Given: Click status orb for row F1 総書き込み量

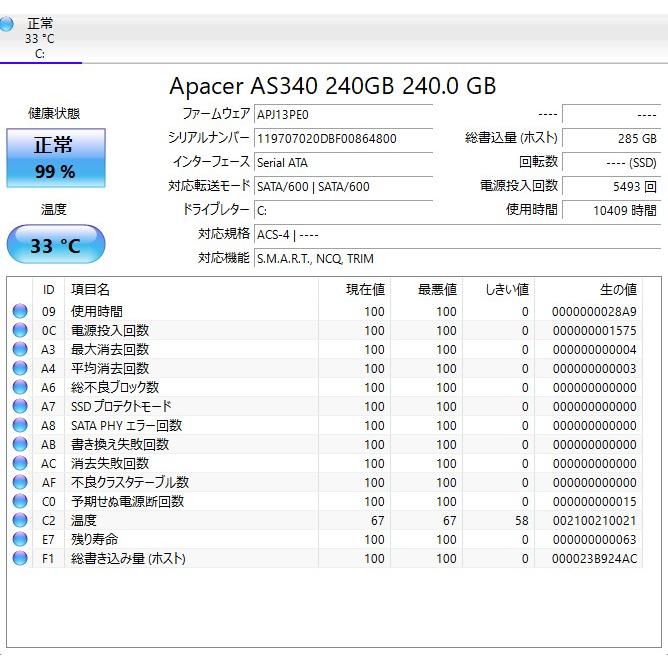Looking at the screenshot, I should tap(20, 558).
